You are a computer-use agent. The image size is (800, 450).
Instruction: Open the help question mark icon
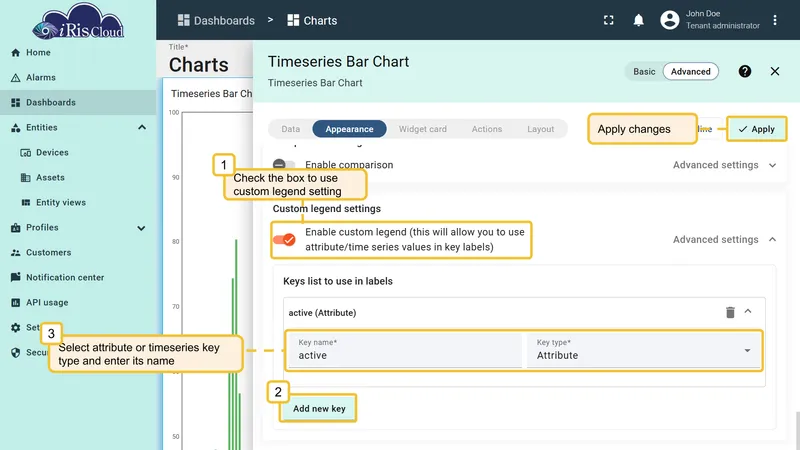[x=744, y=71]
